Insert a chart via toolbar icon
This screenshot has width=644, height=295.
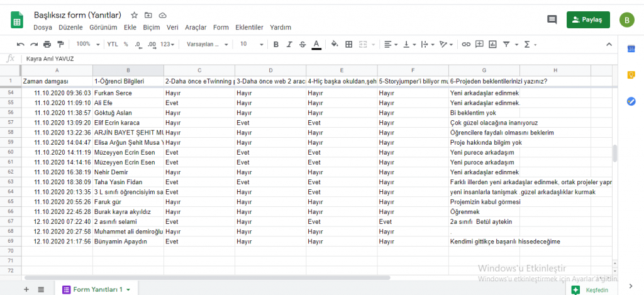493,44
